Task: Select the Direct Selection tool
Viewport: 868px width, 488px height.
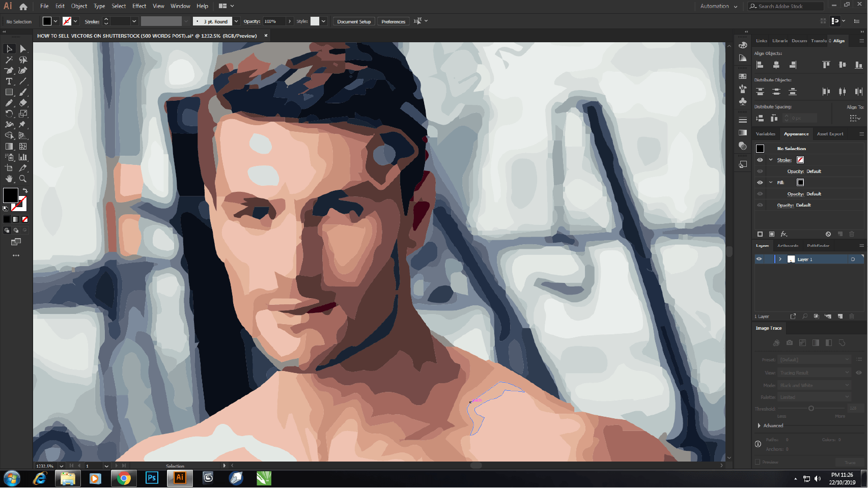Action: (x=23, y=49)
